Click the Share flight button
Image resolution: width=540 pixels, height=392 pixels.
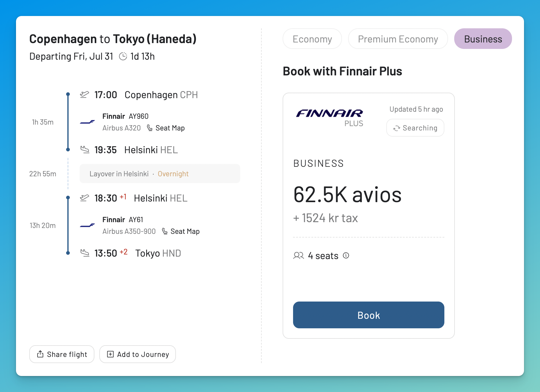tap(62, 354)
